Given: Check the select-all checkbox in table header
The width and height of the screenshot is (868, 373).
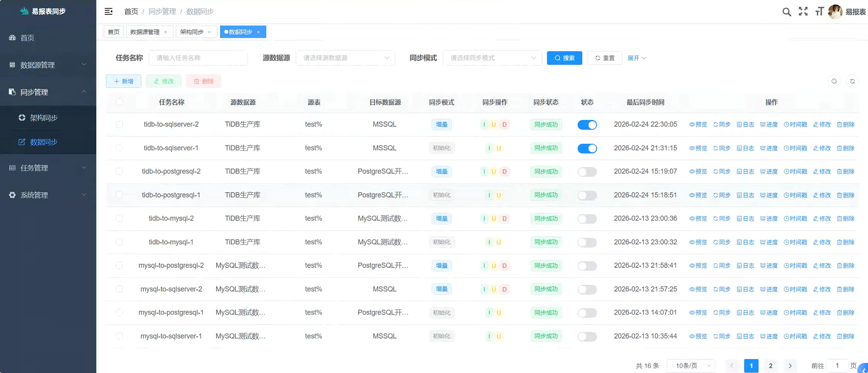Looking at the screenshot, I should (119, 102).
